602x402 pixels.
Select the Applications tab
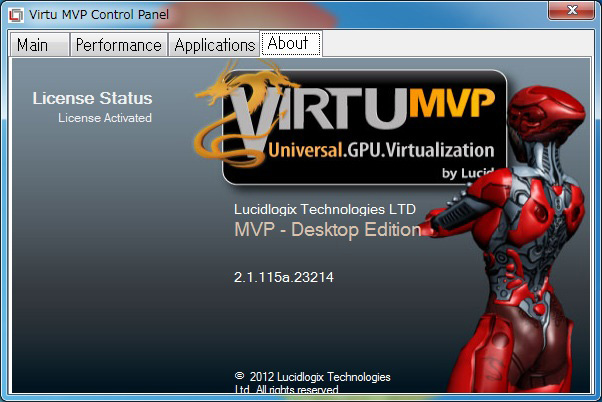tap(214, 45)
